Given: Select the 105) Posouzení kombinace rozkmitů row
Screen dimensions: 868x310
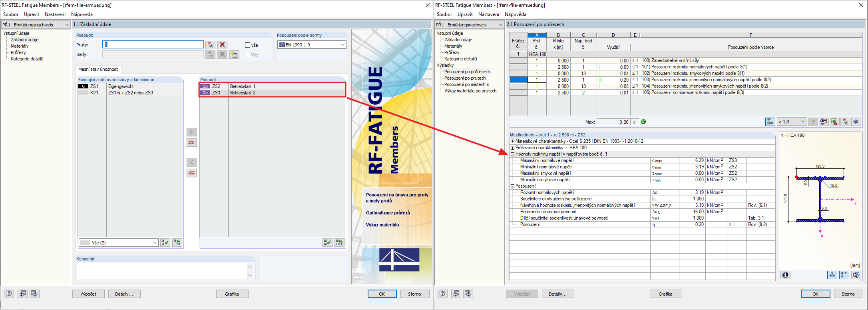Looking at the screenshot, I should click(686, 92).
